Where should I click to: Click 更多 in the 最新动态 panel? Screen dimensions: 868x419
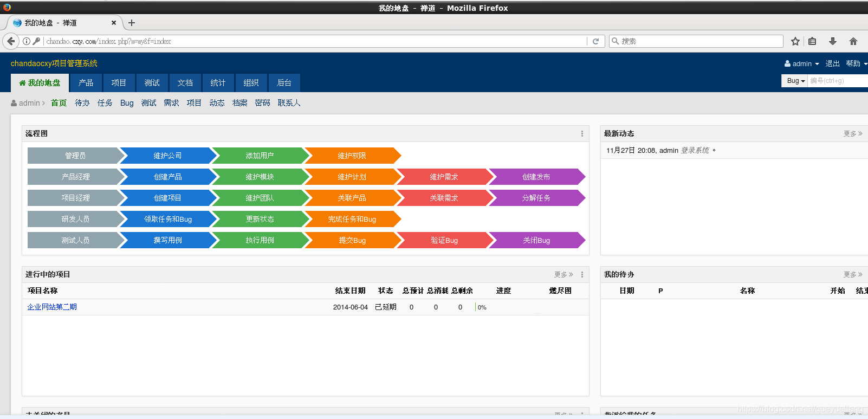coord(853,133)
